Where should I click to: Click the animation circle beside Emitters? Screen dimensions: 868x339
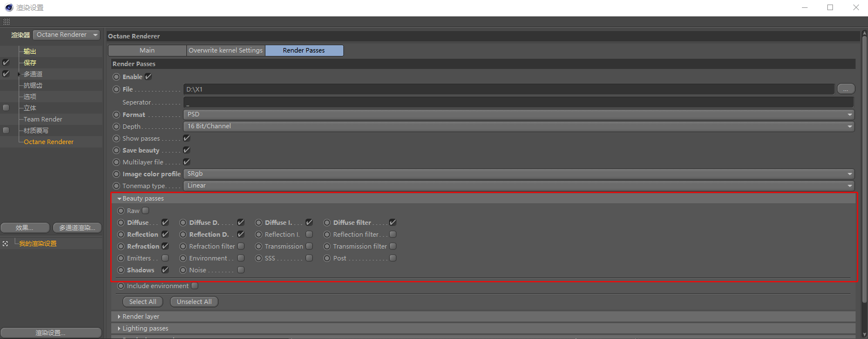pos(121,258)
